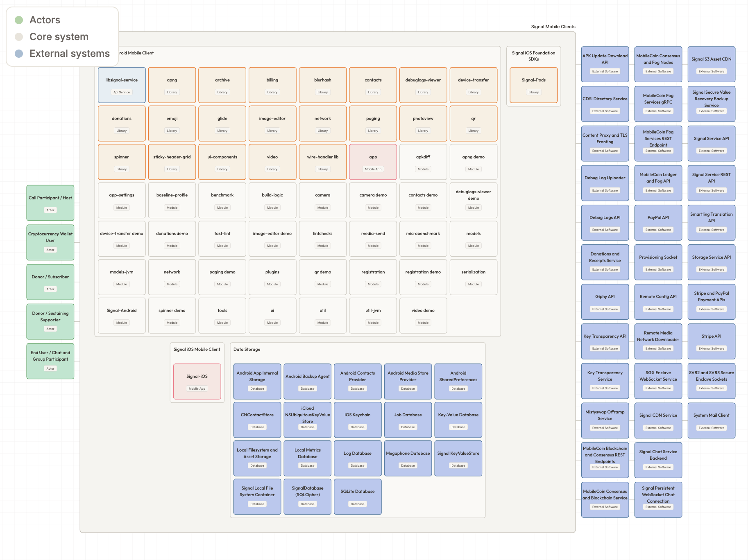The width and height of the screenshot is (748, 560).
Task: Click the Remote Config API node
Action: pos(658,302)
